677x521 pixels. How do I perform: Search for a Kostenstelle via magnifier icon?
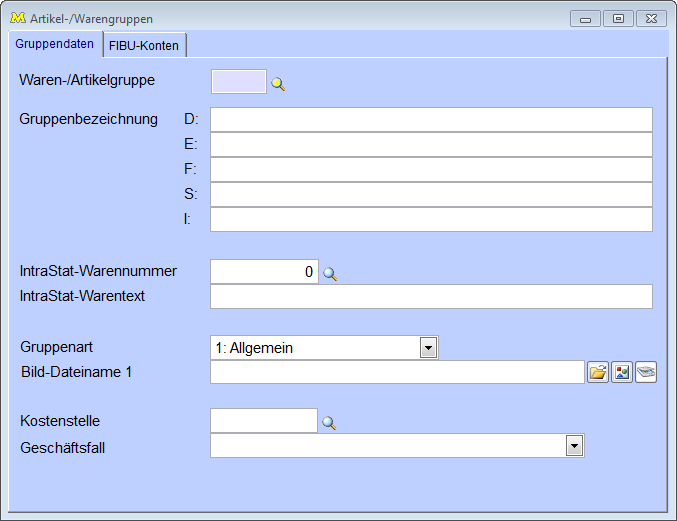(329, 423)
